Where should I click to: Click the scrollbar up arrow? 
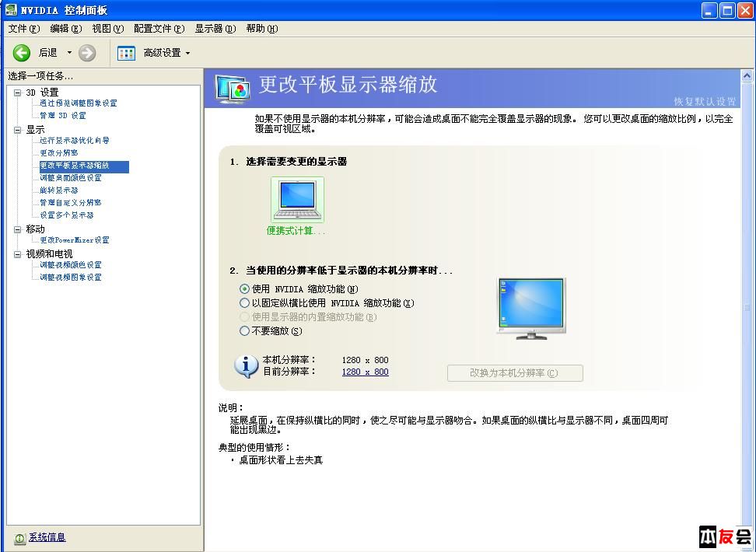tap(747, 75)
